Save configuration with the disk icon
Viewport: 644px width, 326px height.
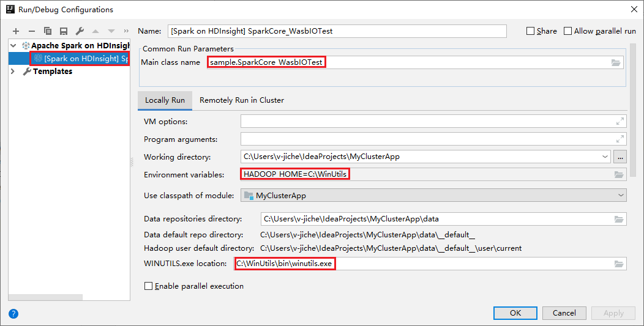pos(64,31)
